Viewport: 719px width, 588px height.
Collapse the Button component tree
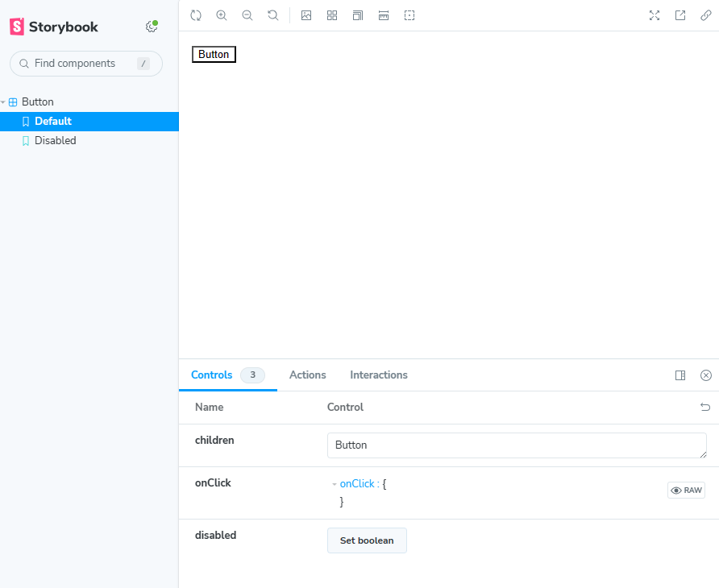coord(3,101)
